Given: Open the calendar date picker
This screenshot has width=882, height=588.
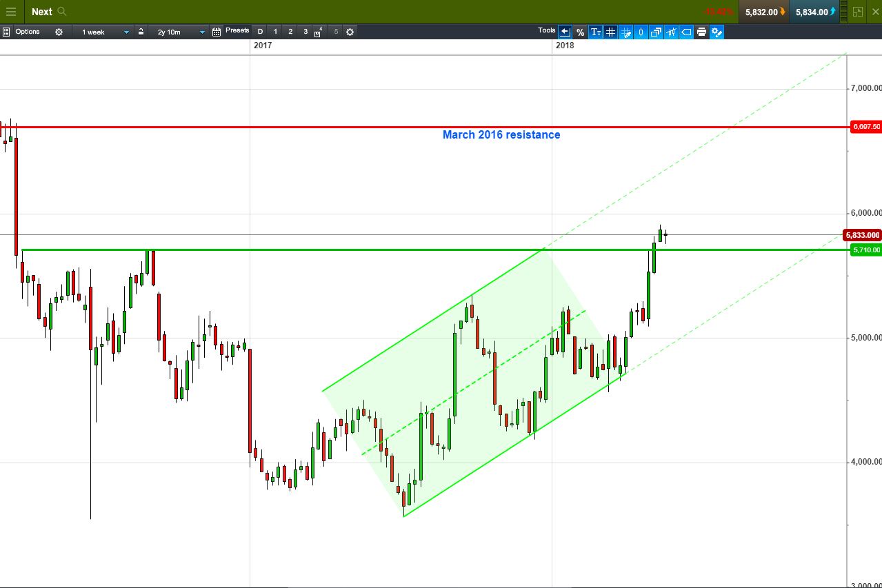Looking at the screenshot, I should 217,32.
